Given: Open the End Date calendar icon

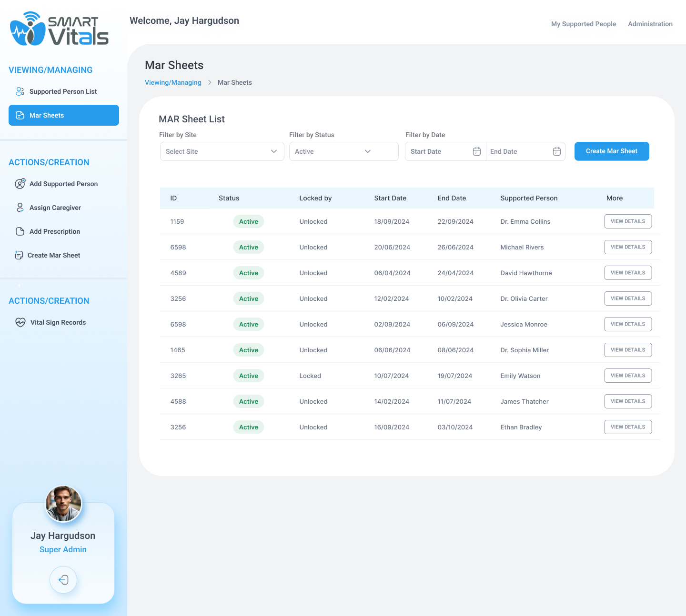Looking at the screenshot, I should pyautogui.click(x=556, y=151).
